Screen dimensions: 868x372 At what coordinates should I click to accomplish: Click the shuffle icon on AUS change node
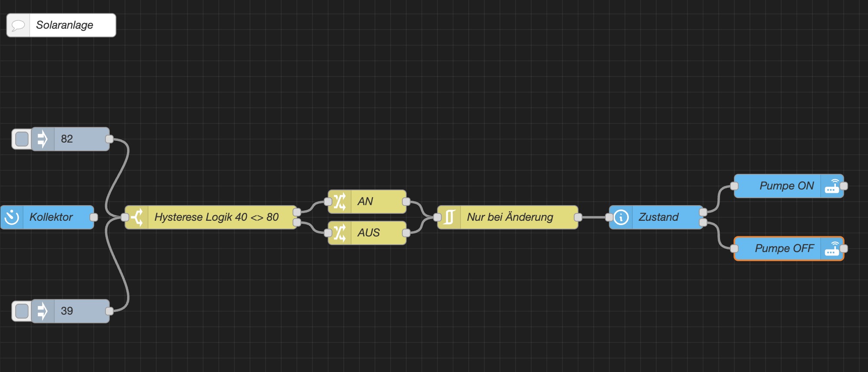point(340,233)
